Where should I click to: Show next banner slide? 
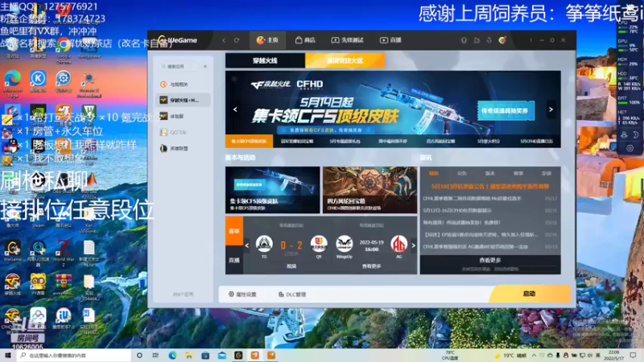pos(551,109)
